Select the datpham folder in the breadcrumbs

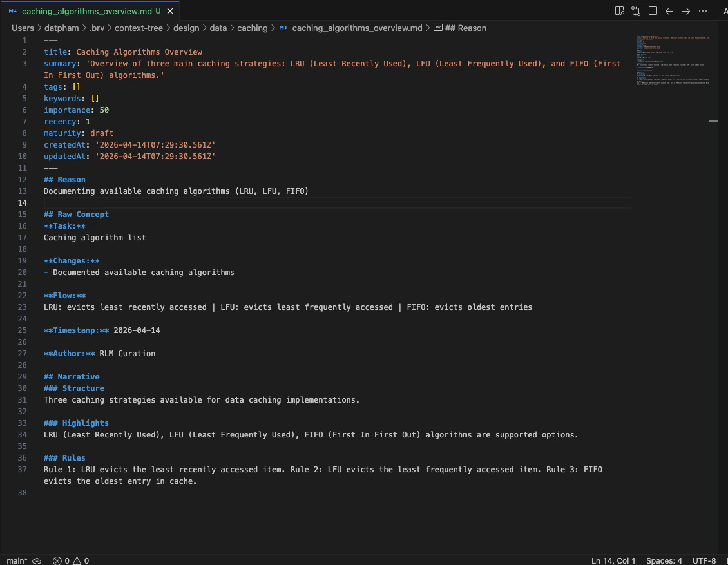click(x=61, y=28)
